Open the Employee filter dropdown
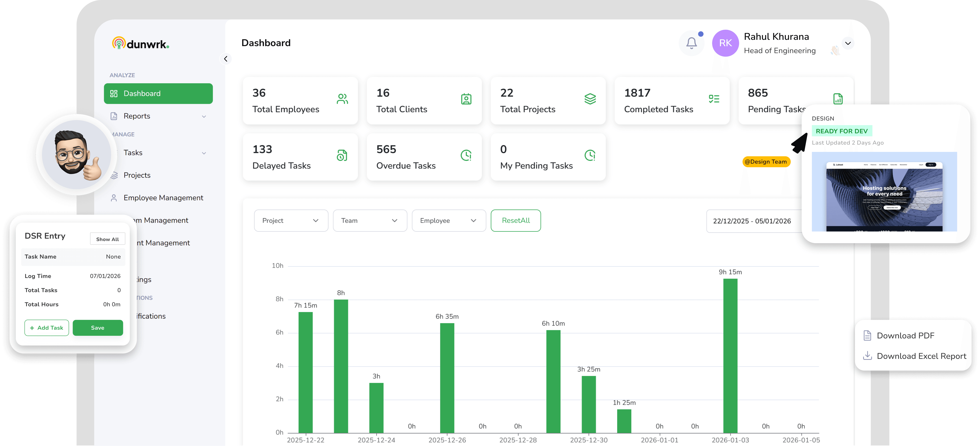The height and width of the screenshot is (446, 980). coord(449,220)
